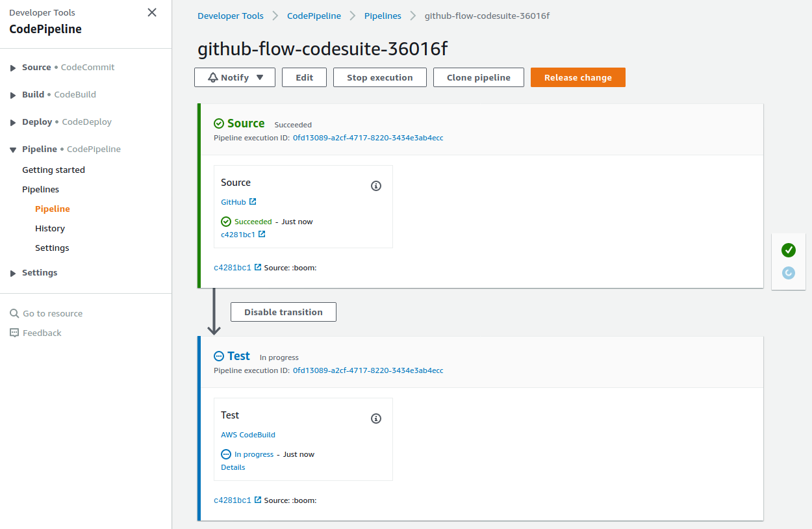Click Test action In progress status icon
Viewport: 812px width, 529px height.
coord(226,454)
